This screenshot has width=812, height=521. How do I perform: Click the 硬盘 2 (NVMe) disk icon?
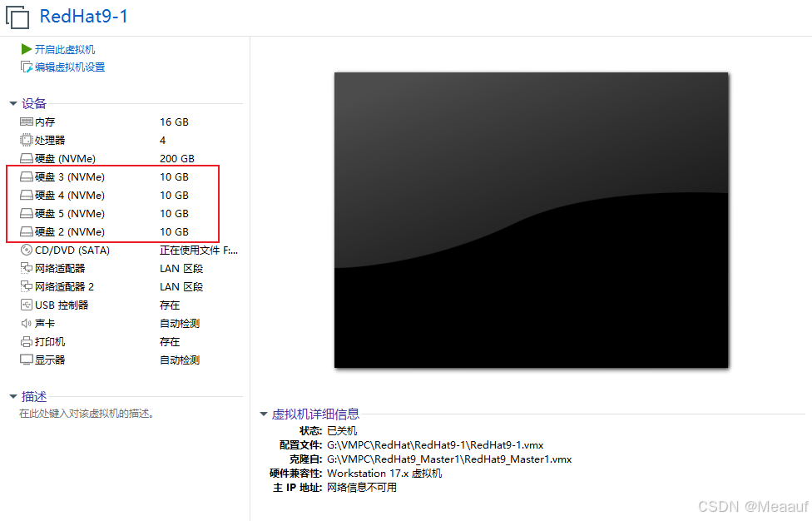point(27,231)
